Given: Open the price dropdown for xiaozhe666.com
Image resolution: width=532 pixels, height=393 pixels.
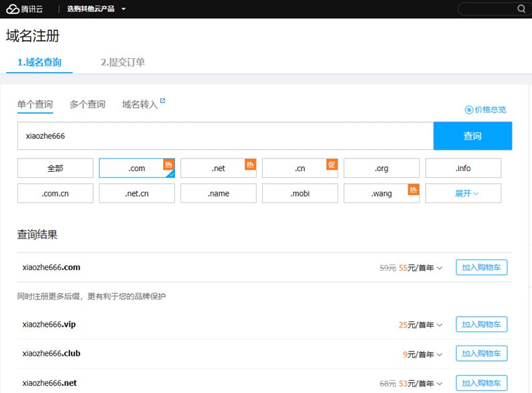Looking at the screenshot, I should [x=440, y=268].
